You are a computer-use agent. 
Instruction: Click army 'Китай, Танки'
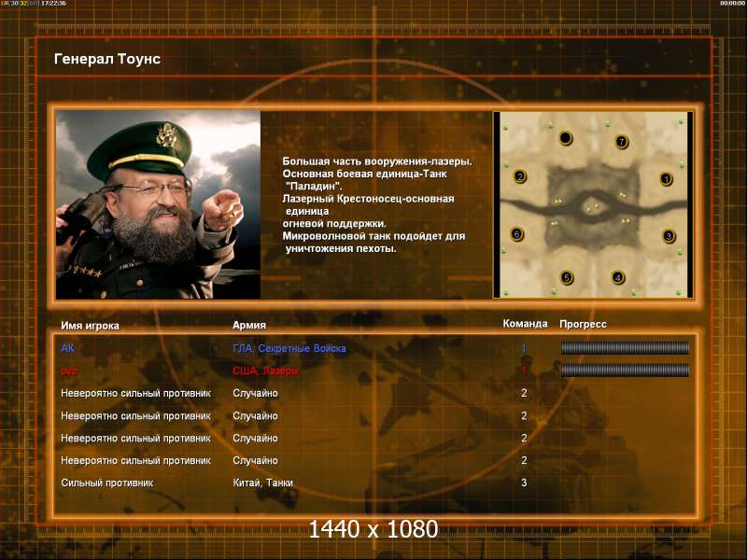(262, 483)
